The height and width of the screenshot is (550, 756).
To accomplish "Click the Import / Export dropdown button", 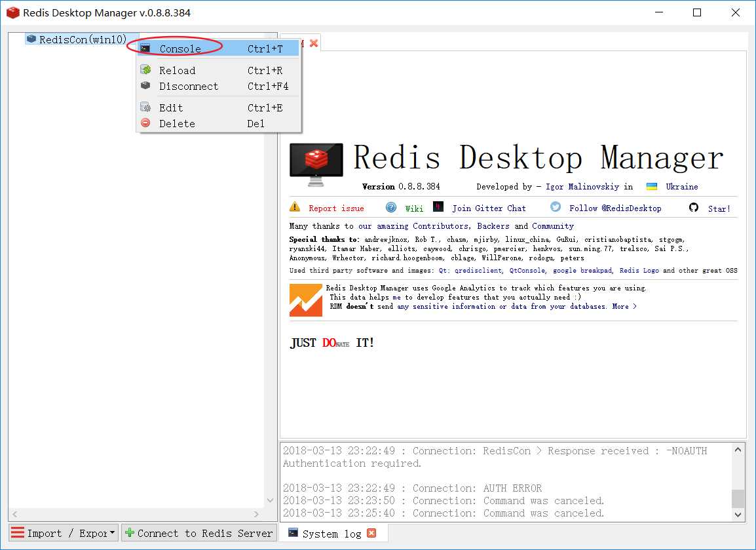I will pyautogui.click(x=64, y=533).
